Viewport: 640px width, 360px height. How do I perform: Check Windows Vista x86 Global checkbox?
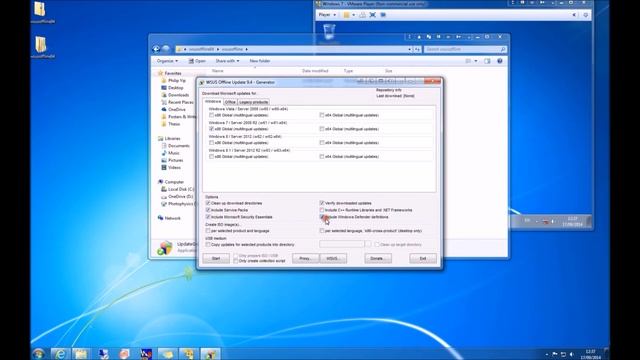211,115
